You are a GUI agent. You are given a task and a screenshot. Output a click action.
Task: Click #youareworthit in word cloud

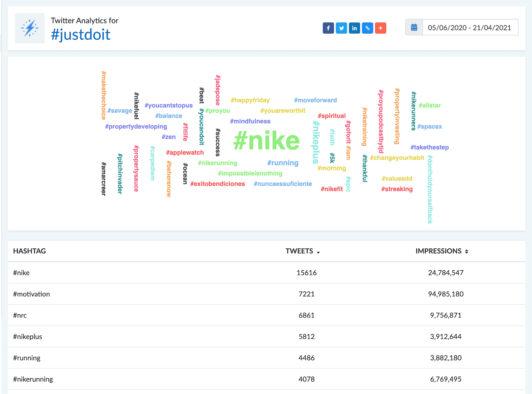(283, 111)
